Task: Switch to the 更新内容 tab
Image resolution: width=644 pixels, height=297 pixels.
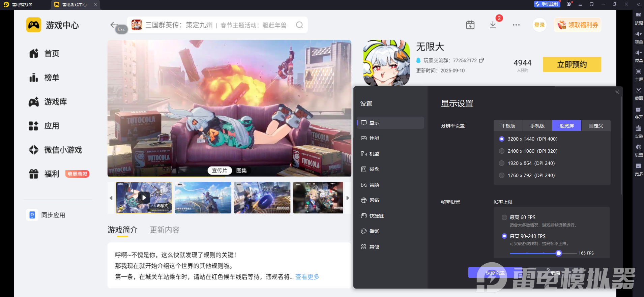Action: [x=165, y=230]
